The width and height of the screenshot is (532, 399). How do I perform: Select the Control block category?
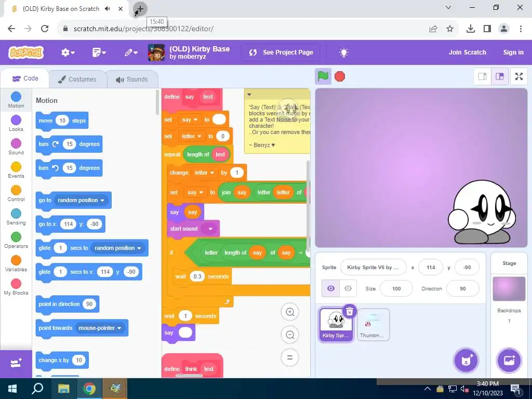pyautogui.click(x=16, y=193)
